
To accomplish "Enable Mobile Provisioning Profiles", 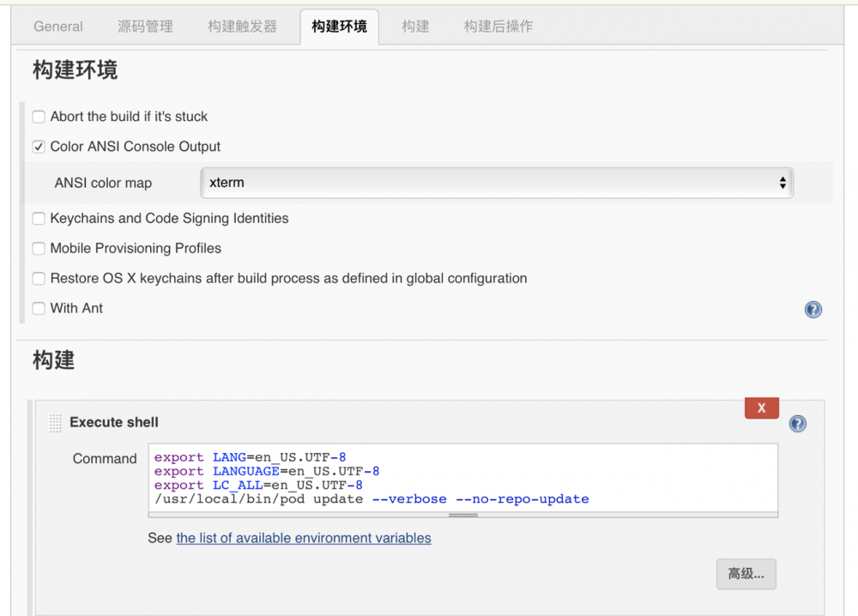I will coord(38,248).
